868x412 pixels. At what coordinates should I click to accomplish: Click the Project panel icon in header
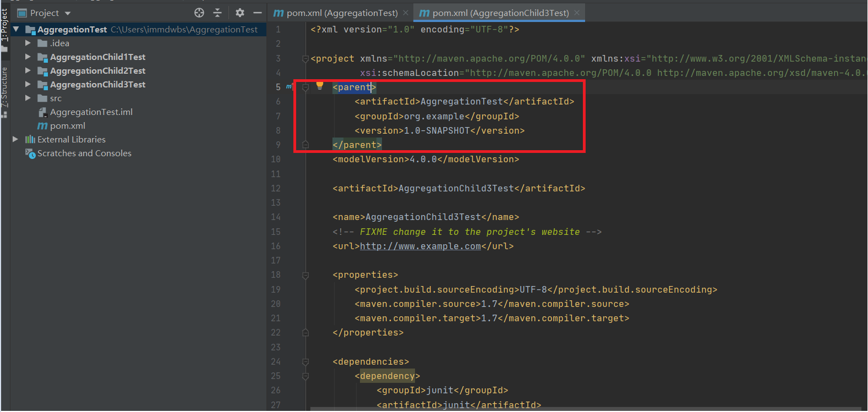(22, 13)
